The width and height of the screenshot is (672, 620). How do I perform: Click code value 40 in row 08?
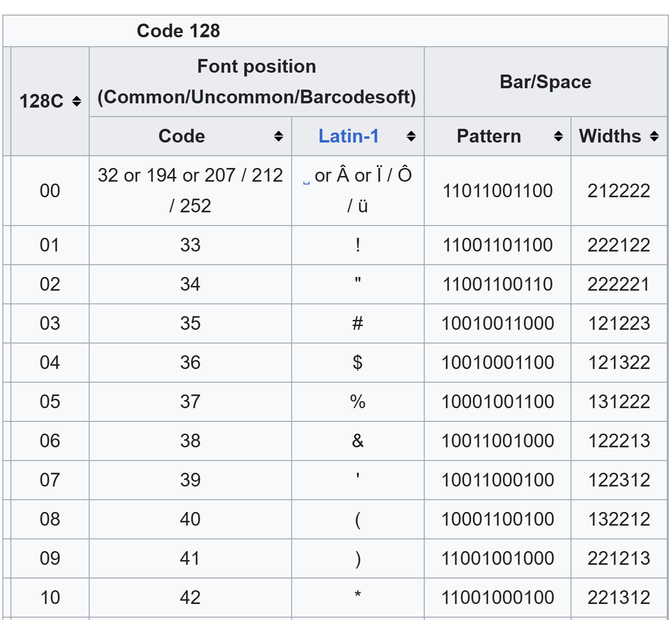pyautogui.click(x=190, y=519)
